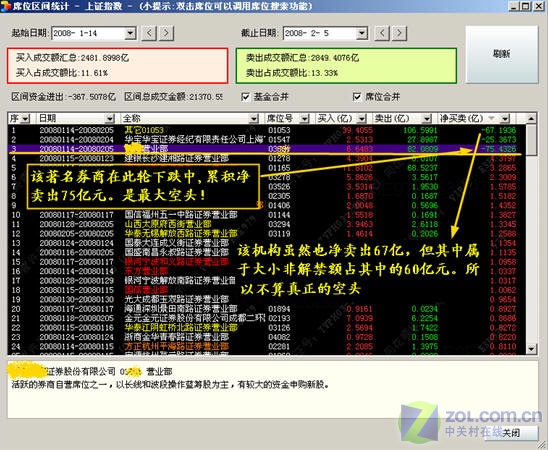
Task: Open the 起始日期 date dropdown
Action: click(130, 34)
